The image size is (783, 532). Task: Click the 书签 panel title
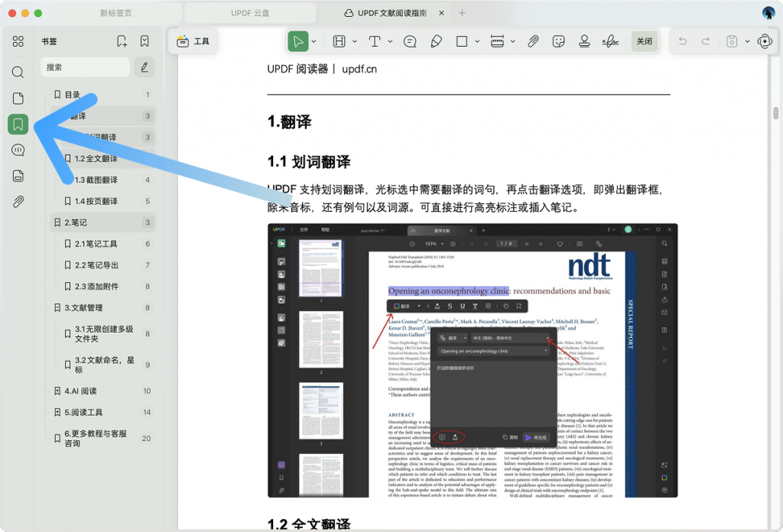pyautogui.click(x=49, y=41)
